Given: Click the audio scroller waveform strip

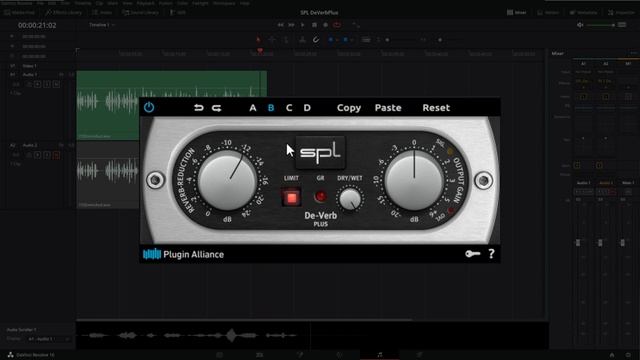Looking at the screenshot, I should pyautogui.click(x=312, y=335).
